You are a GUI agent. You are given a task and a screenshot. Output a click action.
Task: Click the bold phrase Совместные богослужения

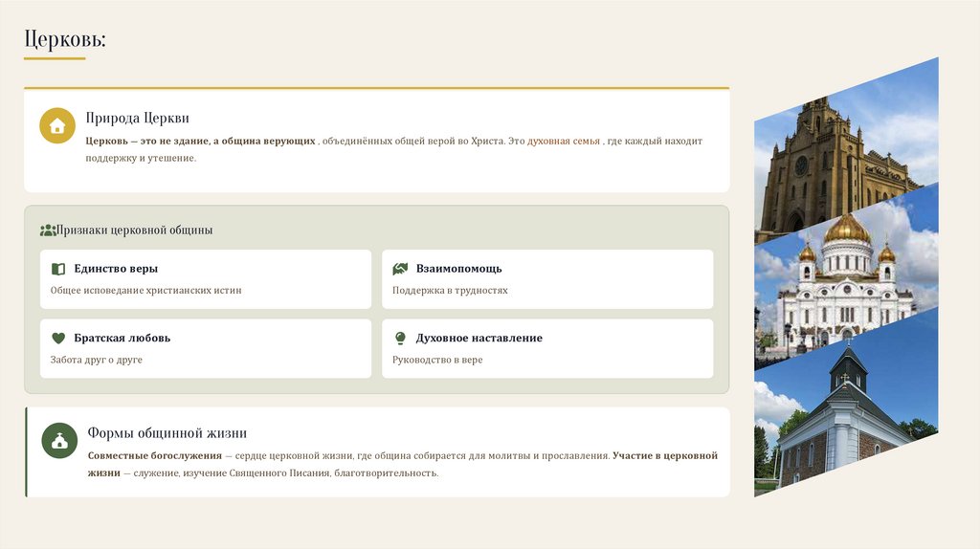155,456
